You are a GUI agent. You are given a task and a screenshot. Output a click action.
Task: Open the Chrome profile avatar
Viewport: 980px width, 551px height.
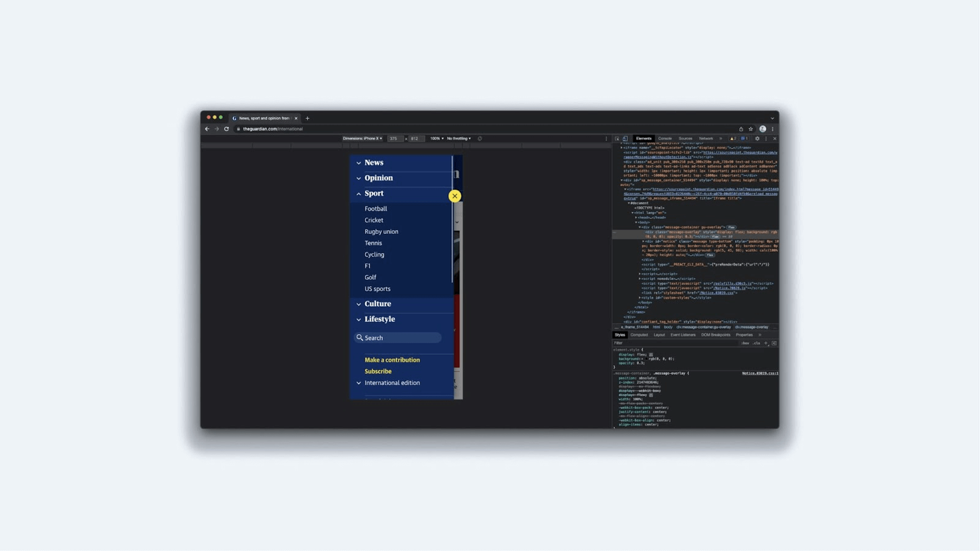[762, 129]
